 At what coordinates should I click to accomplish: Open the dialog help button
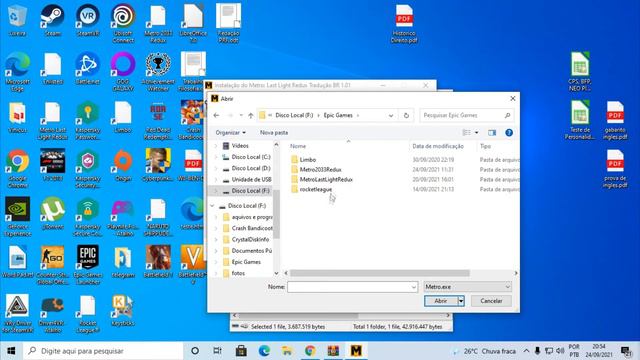tap(509, 133)
